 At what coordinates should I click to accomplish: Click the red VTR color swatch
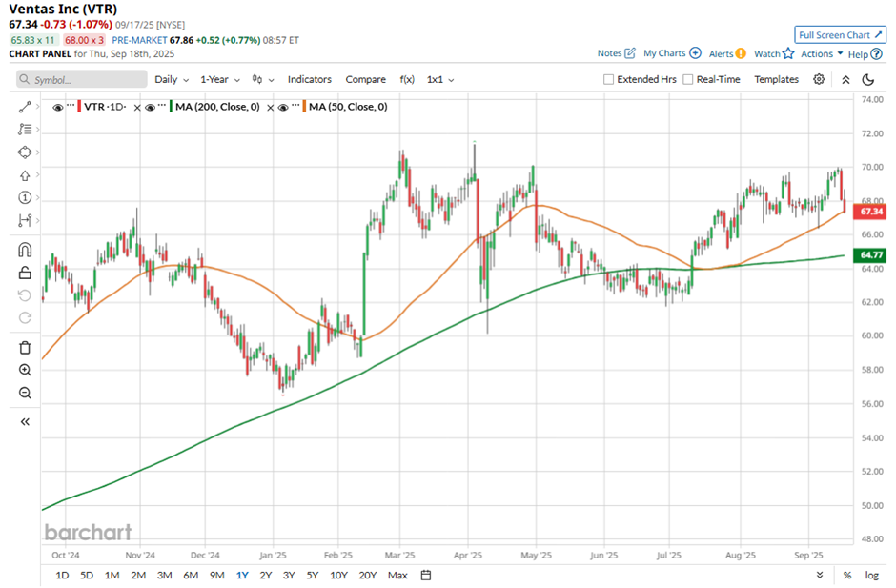tap(79, 107)
